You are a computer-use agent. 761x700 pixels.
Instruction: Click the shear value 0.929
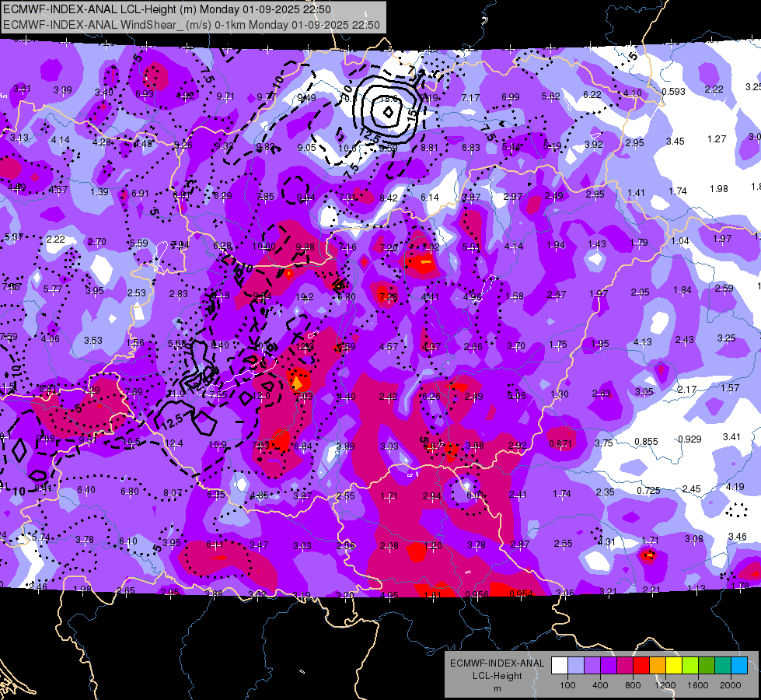click(689, 439)
